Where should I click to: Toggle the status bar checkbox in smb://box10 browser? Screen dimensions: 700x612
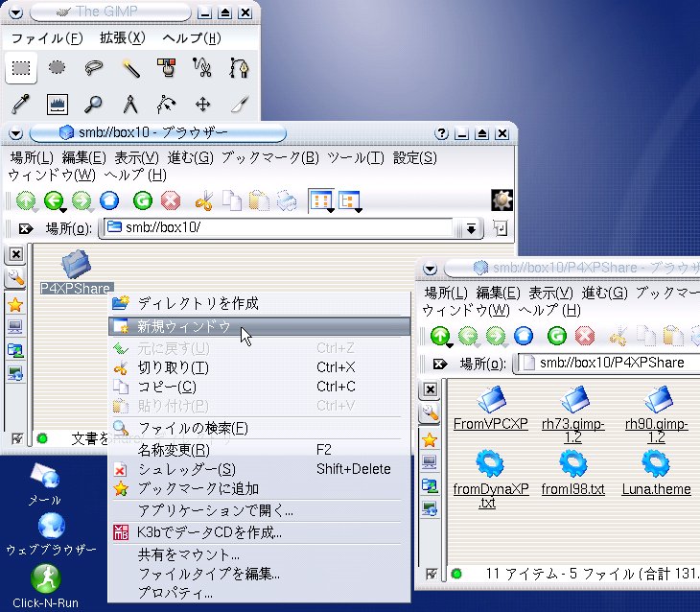[x=17, y=438]
